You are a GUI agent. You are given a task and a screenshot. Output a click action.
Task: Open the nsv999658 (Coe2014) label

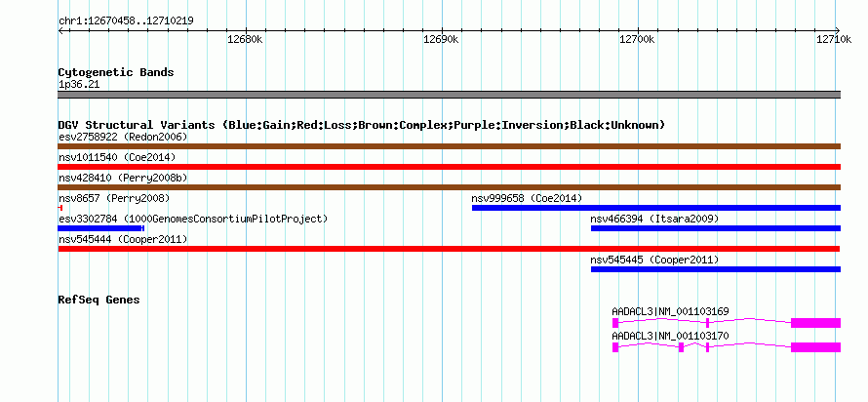[x=527, y=198]
